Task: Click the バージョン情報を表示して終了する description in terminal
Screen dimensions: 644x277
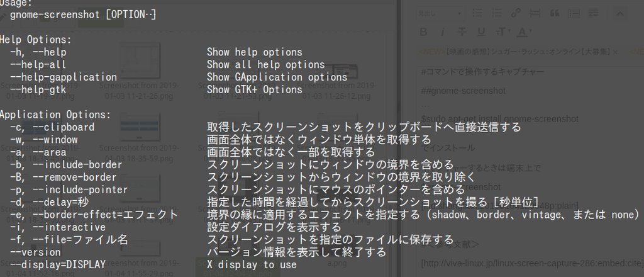Action: [x=297, y=252]
